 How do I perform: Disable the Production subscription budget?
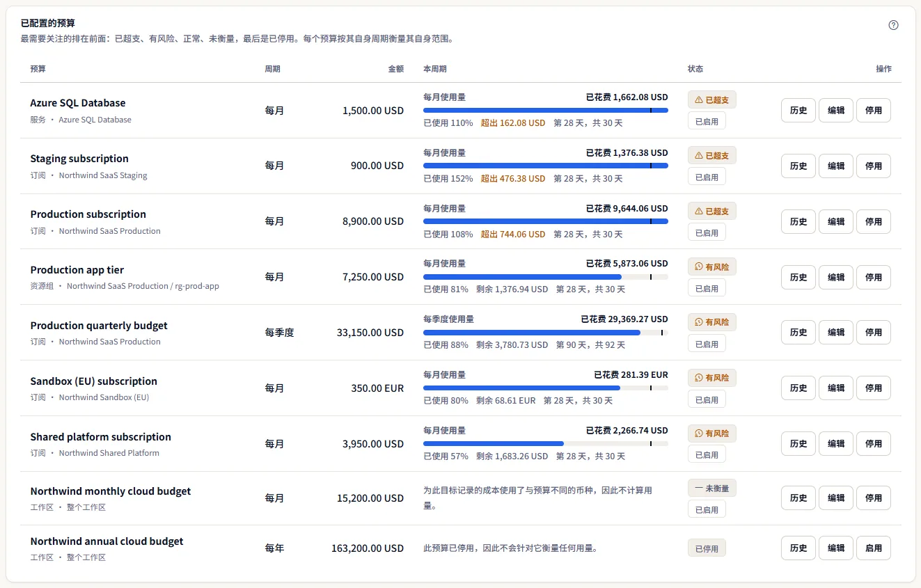874,221
